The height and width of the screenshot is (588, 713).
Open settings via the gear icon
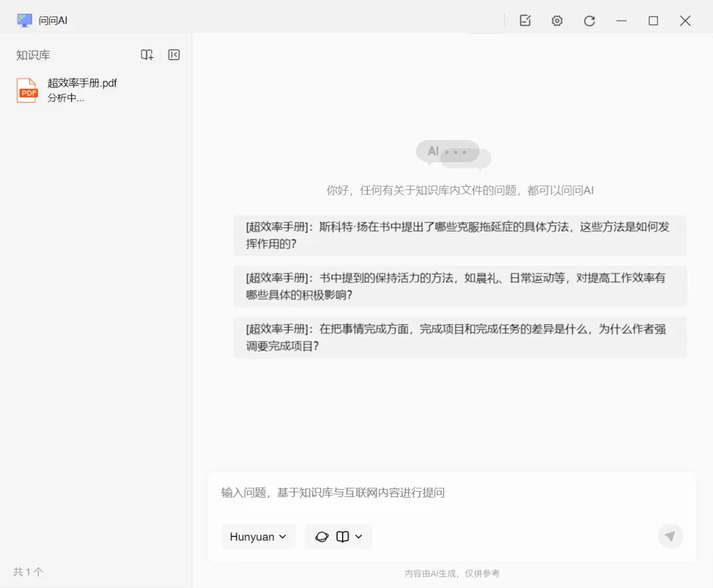click(x=557, y=20)
